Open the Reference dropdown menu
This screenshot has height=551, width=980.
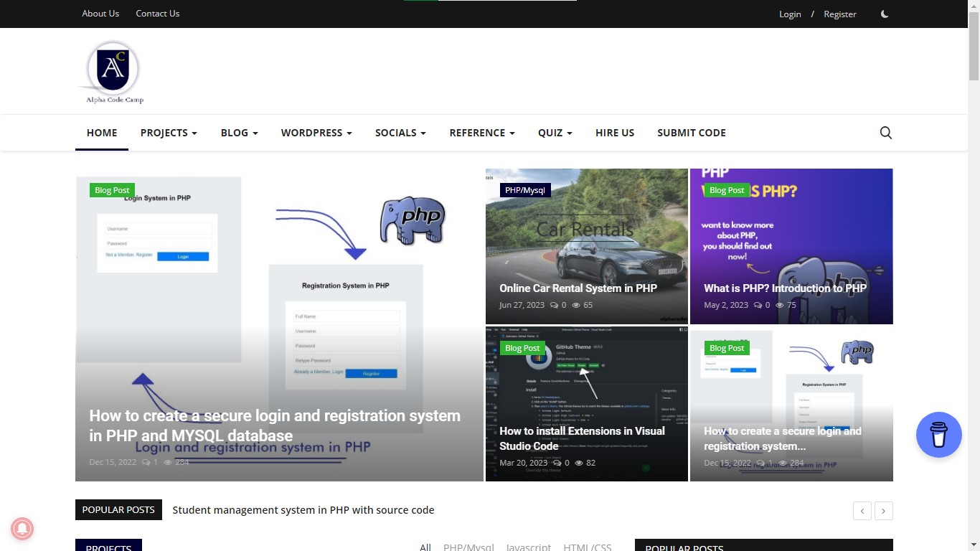point(482,133)
